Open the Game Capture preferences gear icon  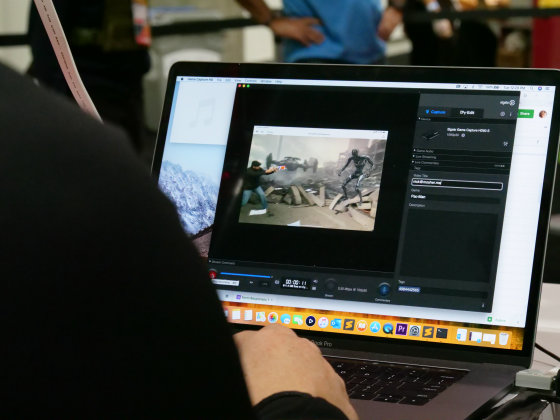click(502, 114)
